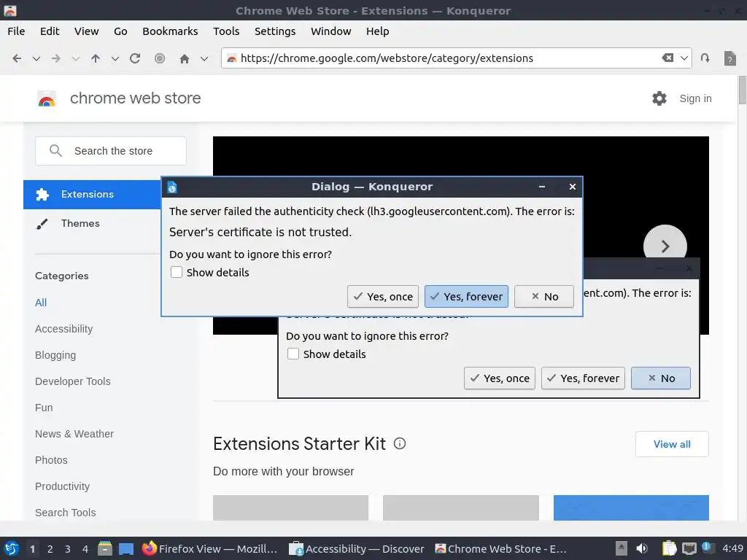Open the File menu
Viewport: 747px width, 560px height.
click(16, 31)
